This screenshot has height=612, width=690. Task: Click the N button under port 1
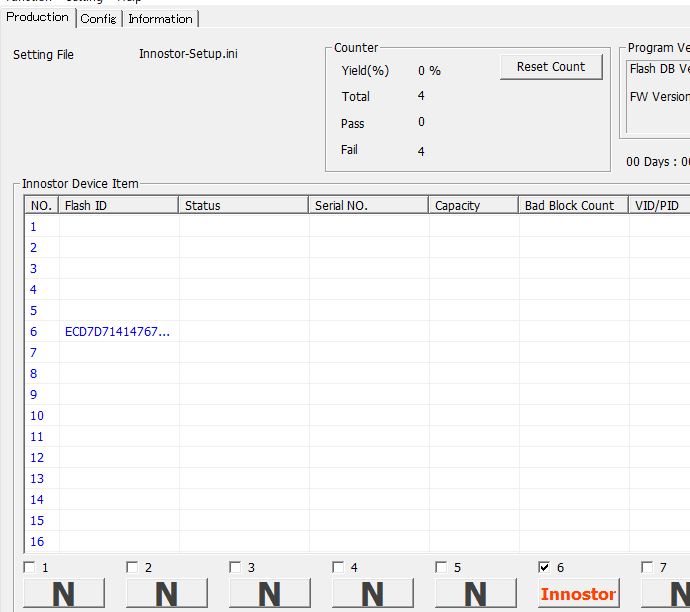[64, 594]
